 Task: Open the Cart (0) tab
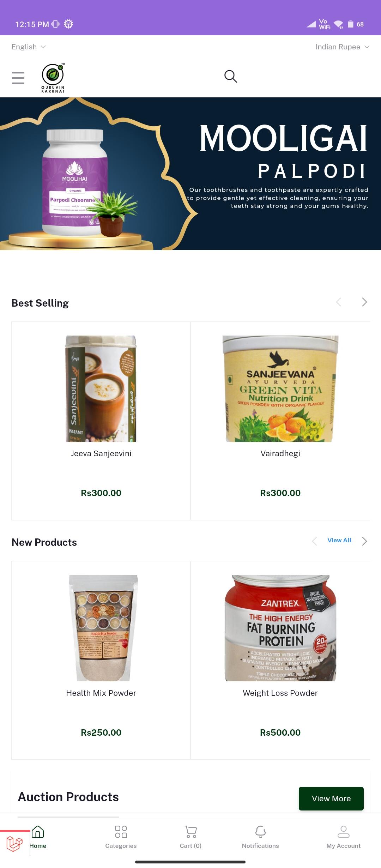[190, 836]
